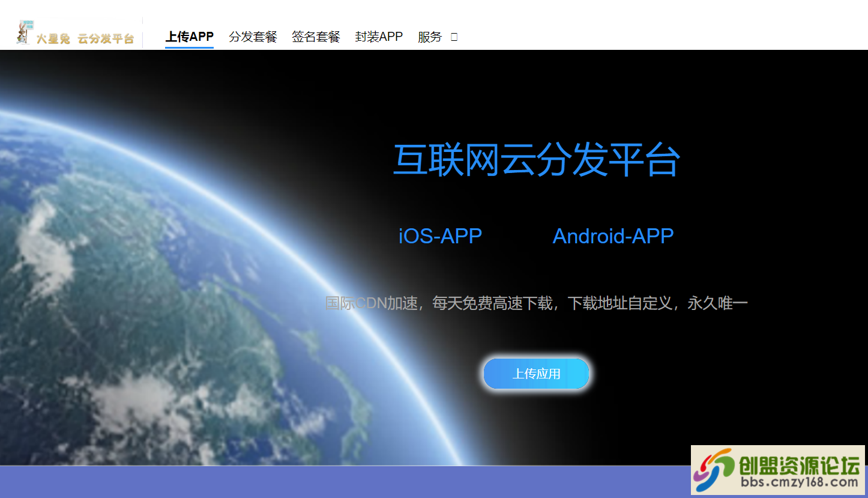Image resolution: width=868 pixels, height=498 pixels.
Task: Select 签名套餐 in the top navigation
Action: (316, 37)
